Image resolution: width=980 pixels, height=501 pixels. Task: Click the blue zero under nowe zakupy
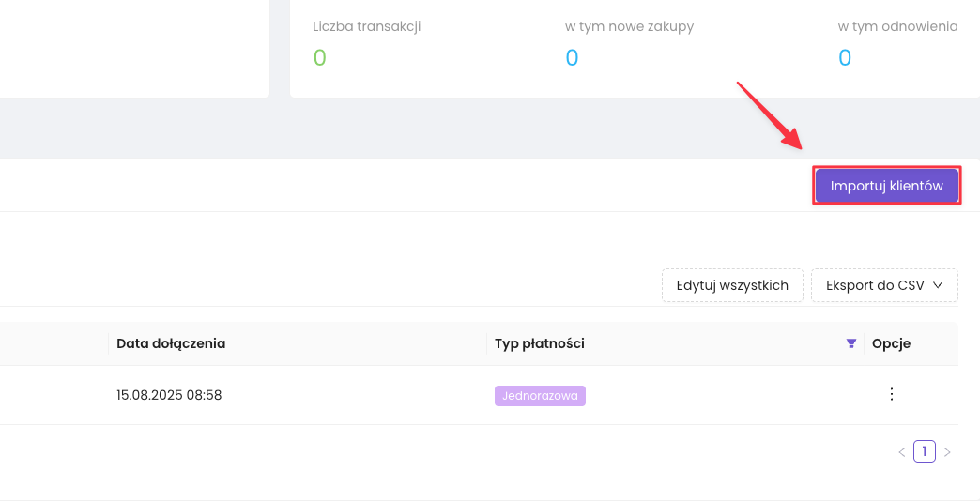(572, 58)
